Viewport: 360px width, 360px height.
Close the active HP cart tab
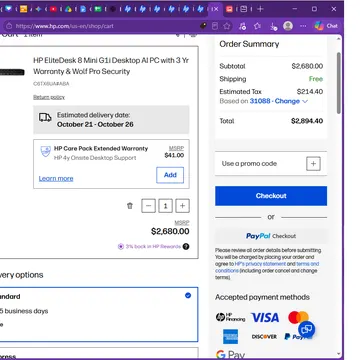(x=216, y=9)
